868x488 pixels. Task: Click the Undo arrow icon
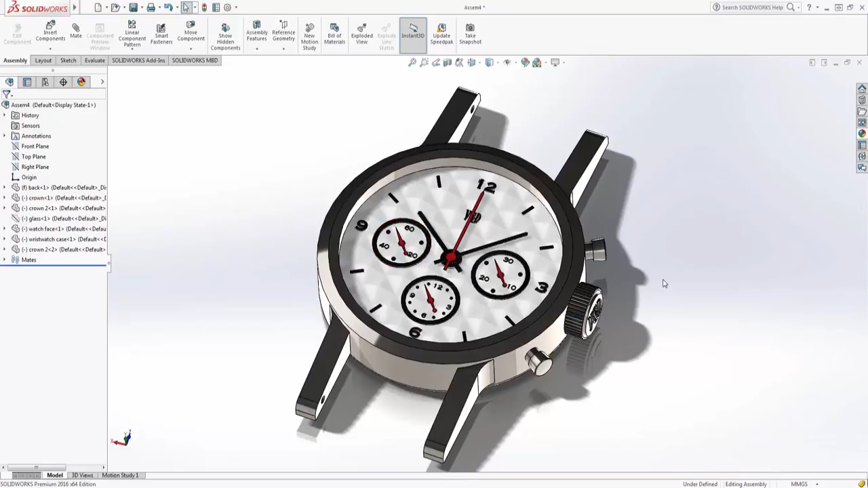tap(168, 7)
